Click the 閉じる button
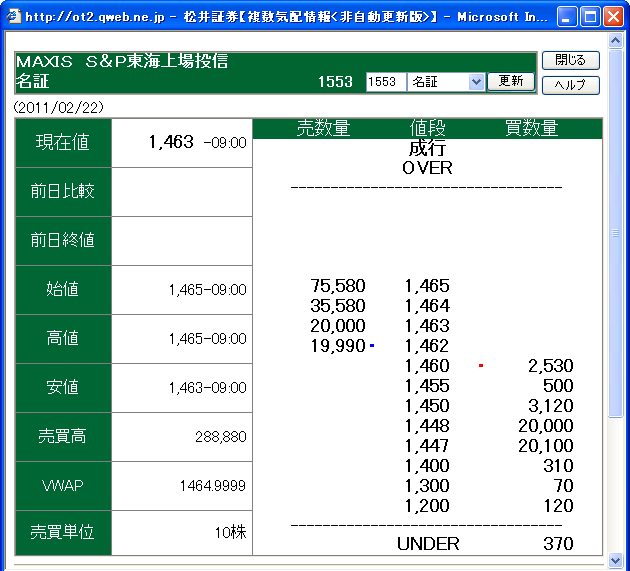 pyautogui.click(x=570, y=61)
